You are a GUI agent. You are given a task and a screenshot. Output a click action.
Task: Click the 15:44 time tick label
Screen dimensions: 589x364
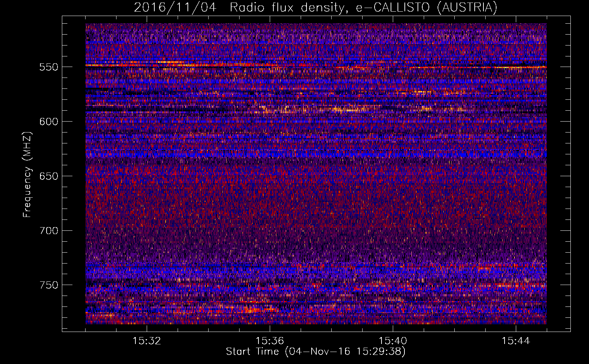click(516, 341)
